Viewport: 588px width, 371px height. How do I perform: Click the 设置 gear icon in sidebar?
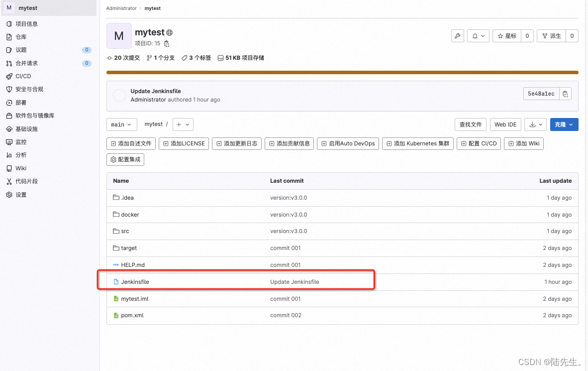[x=9, y=195]
